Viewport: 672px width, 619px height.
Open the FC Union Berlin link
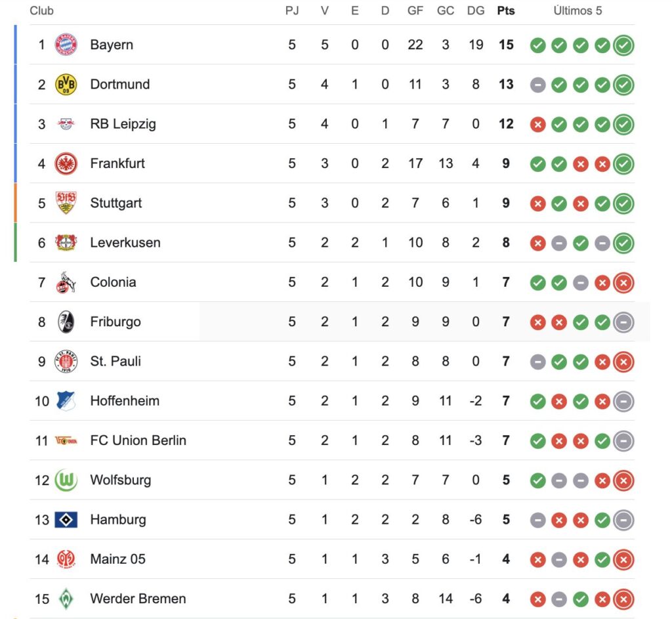coord(138,440)
